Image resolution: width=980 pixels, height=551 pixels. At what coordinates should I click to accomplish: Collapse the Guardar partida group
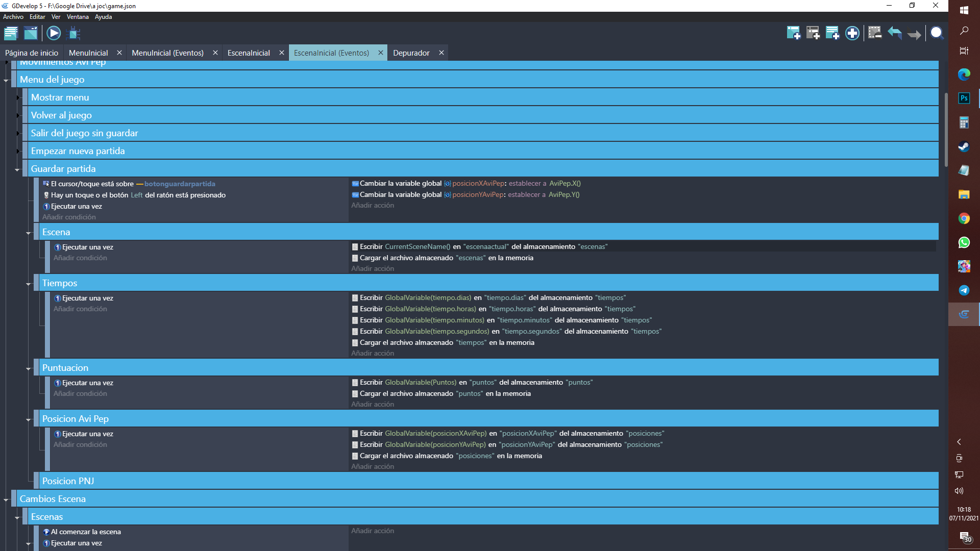[17, 169]
